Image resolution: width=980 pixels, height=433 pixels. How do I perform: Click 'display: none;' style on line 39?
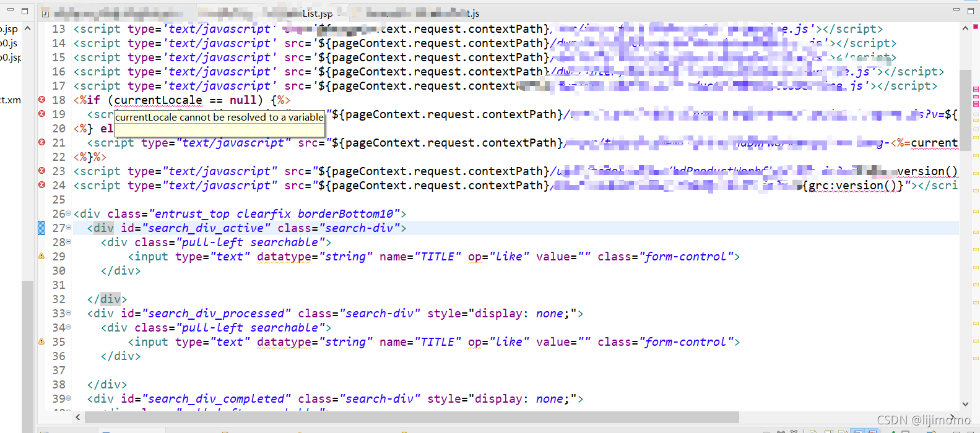click(523, 398)
